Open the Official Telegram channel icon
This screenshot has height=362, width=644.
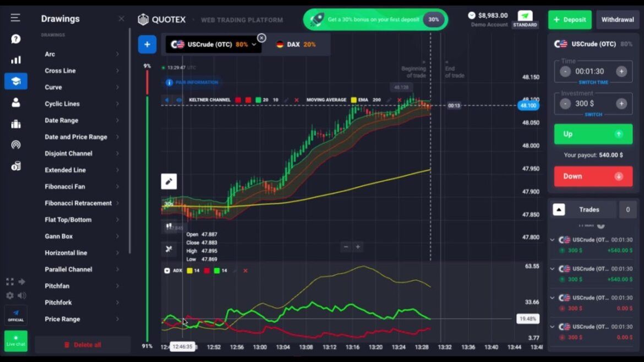point(15,315)
